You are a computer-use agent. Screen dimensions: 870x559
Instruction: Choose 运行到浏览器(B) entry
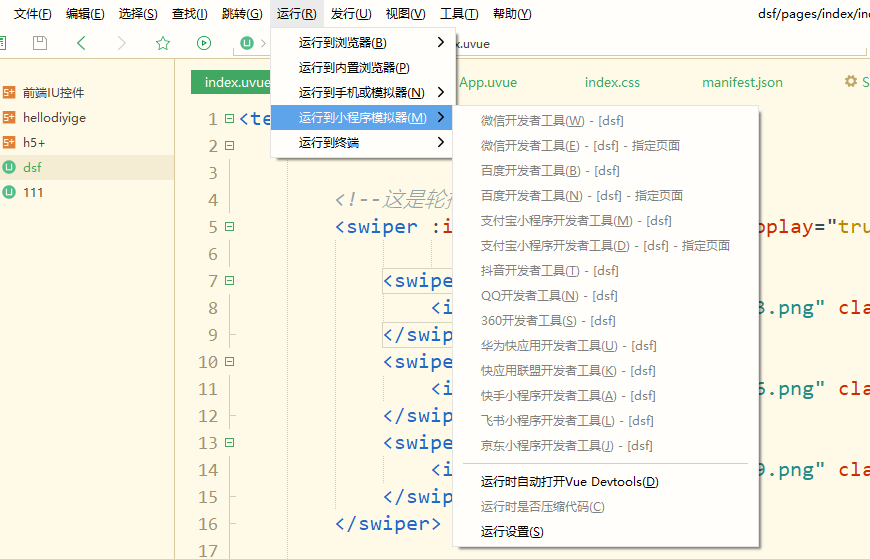pos(363,42)
